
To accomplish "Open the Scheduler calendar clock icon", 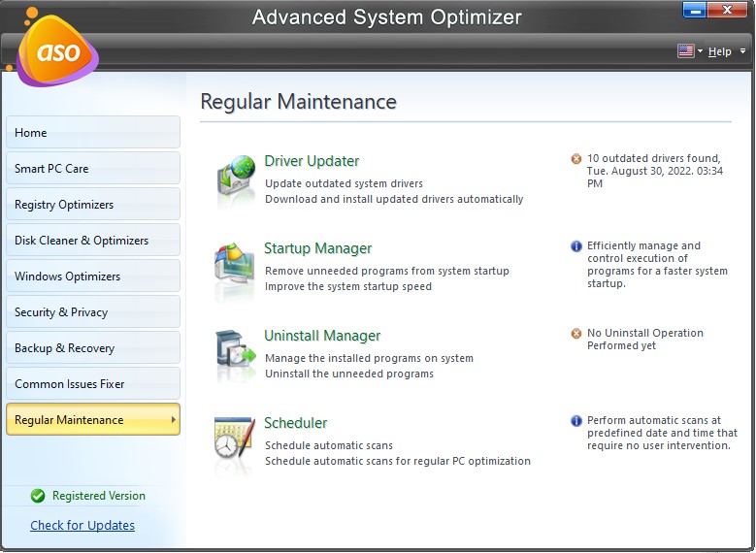I will (x=234, y=437).
